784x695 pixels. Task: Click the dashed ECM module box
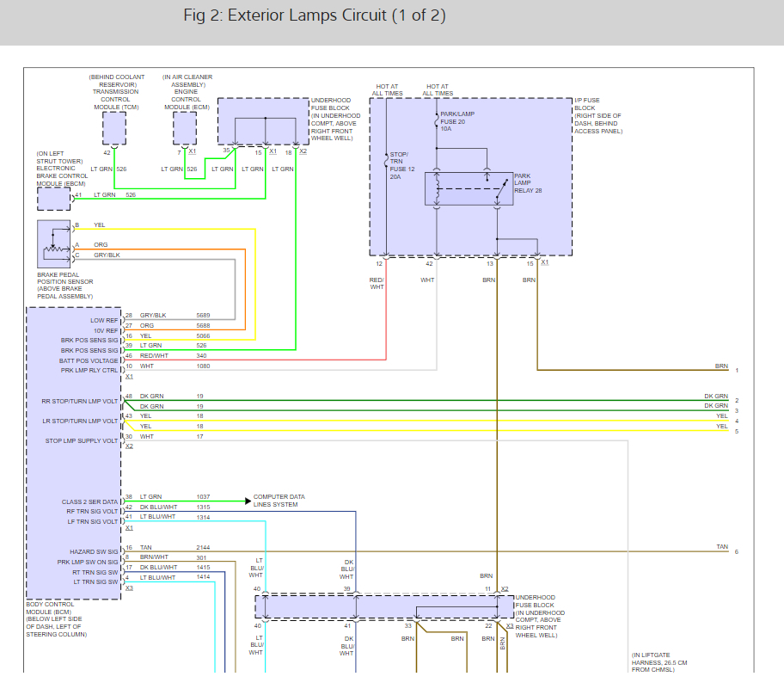(x=185, y=128)
